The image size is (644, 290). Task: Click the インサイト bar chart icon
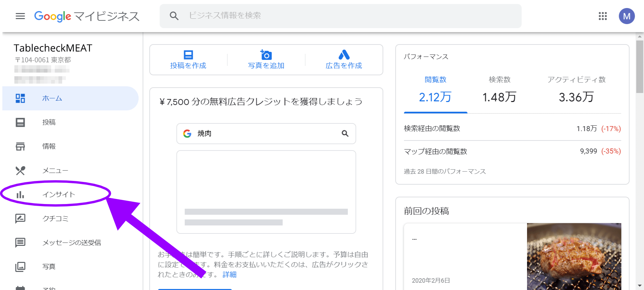(x=20, y=195)
